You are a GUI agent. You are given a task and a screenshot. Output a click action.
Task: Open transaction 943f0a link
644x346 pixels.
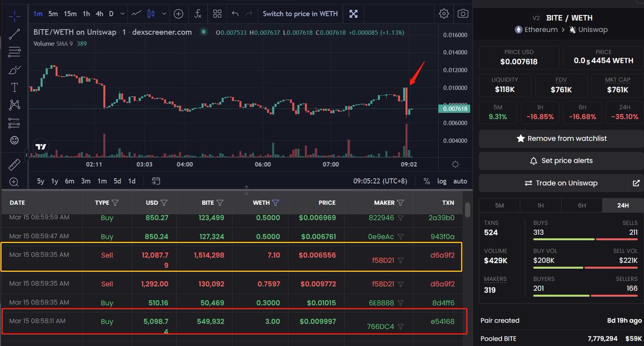[443, 236]
